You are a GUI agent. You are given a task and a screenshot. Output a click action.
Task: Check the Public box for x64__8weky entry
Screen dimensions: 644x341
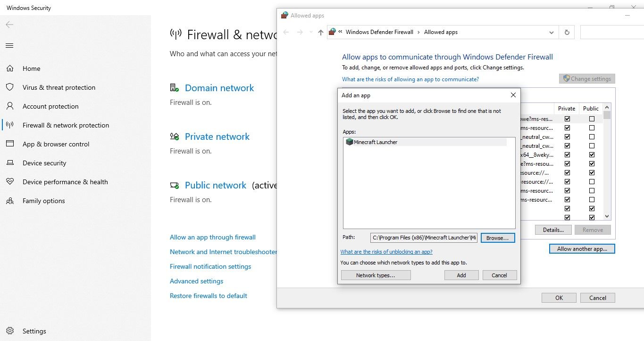click(591, 154)
